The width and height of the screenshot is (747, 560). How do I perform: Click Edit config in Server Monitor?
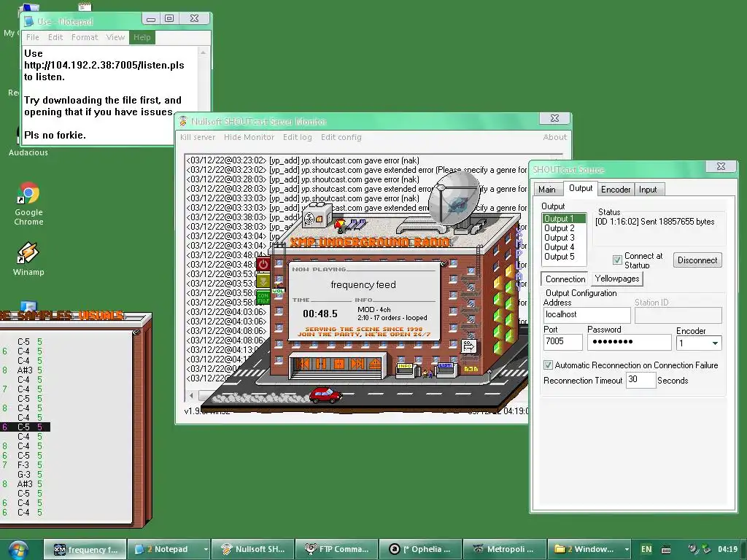point(341,137)
